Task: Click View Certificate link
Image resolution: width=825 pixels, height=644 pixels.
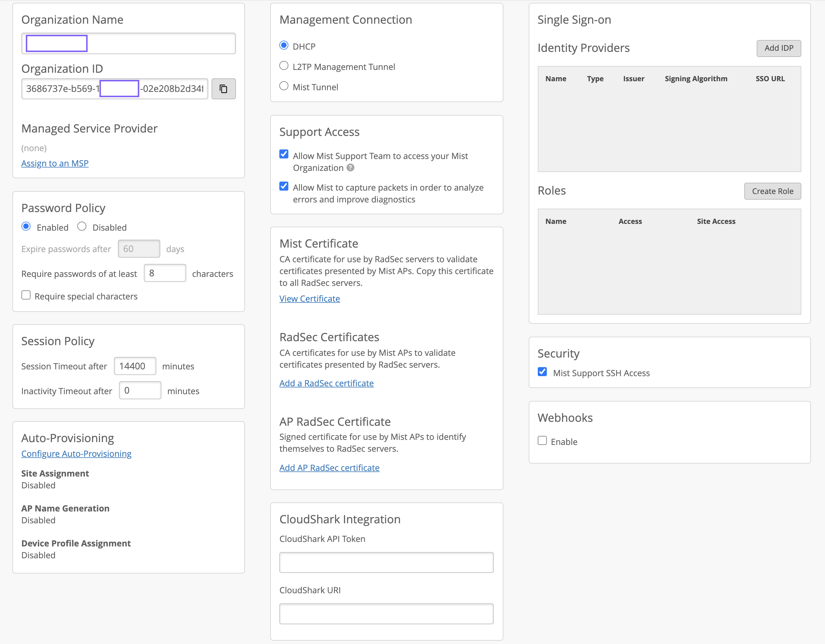Action: coord(309,299)
